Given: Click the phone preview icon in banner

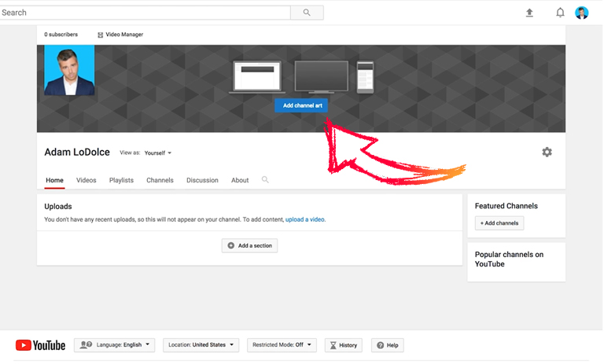Looking at the screenshot, I should coord(365,77).
